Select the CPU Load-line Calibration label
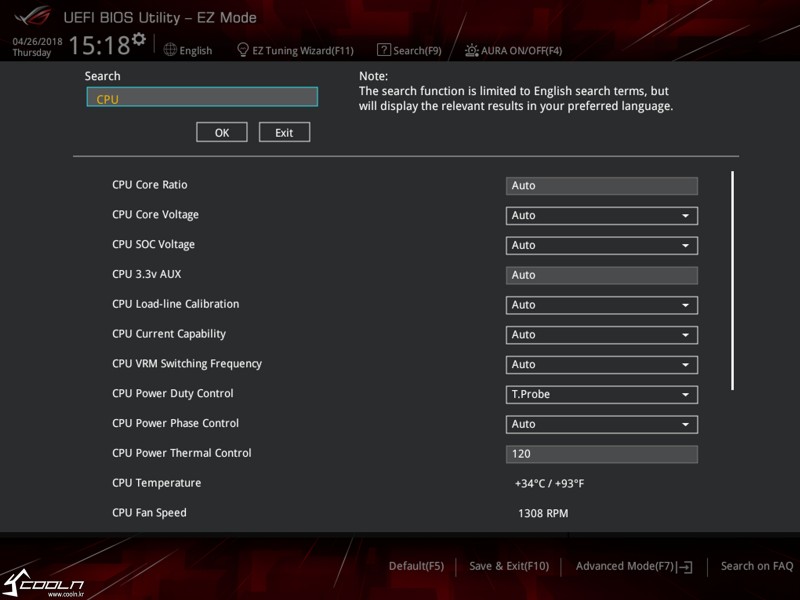The height and width of the screenshot is (600, 800). (x=176, y=304)
